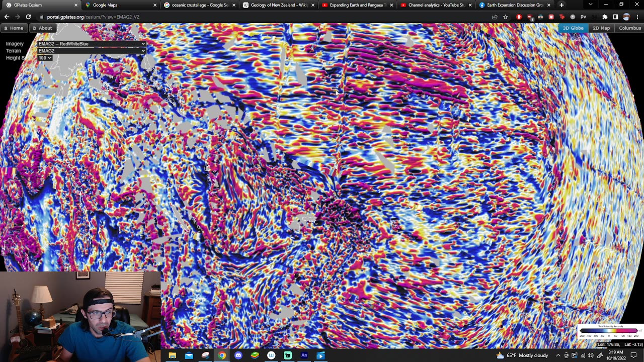Switch to the Geology of New Zealand Wikipedia tab
The width and height of the screenshot is (644, 362).
[x=279, y=5]
